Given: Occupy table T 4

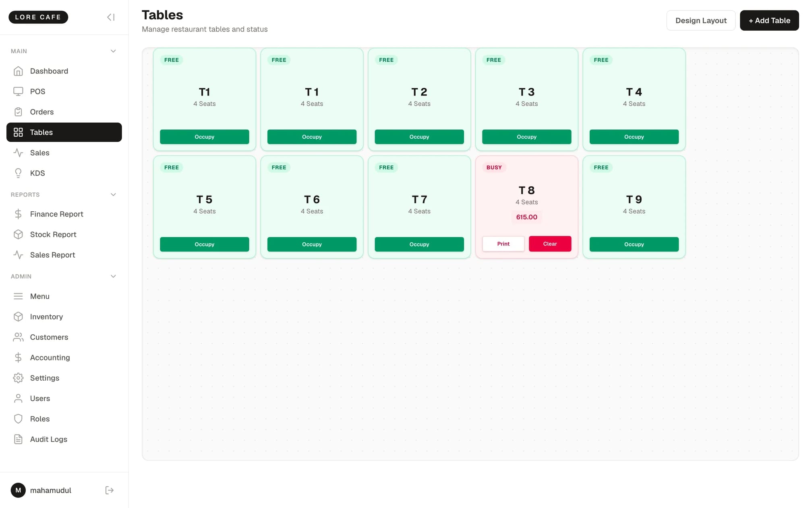Looking at the screenshot, I should click(634, 137).
